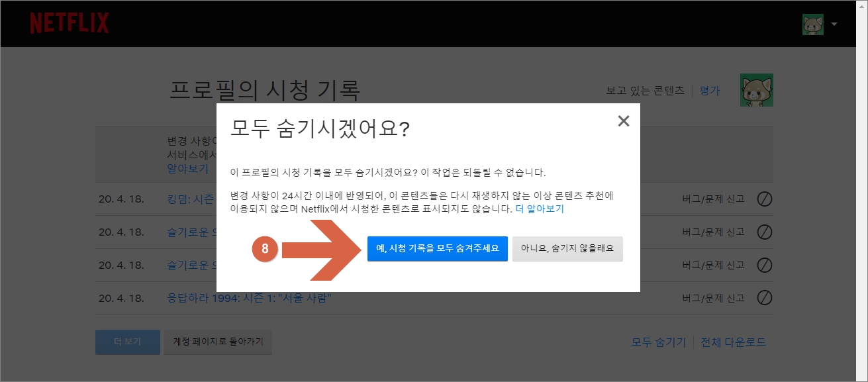Report a problem for 응답하라 1994

[x=713, y=298]
